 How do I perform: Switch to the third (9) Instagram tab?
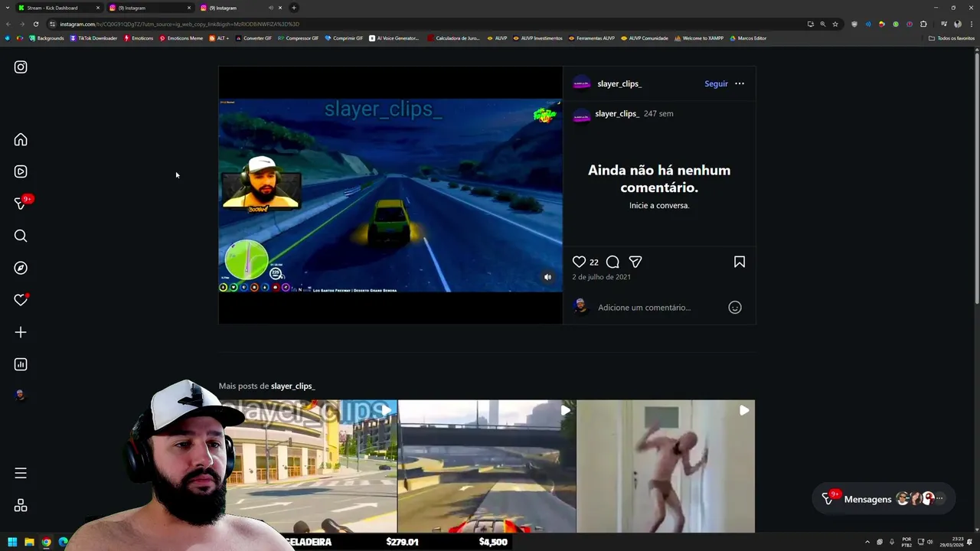[x=241, y=8]
